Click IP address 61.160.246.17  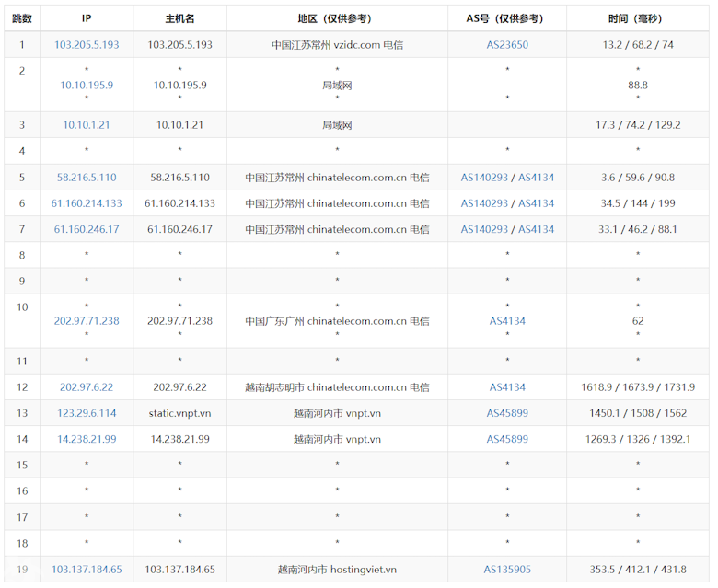click(87, 229)
